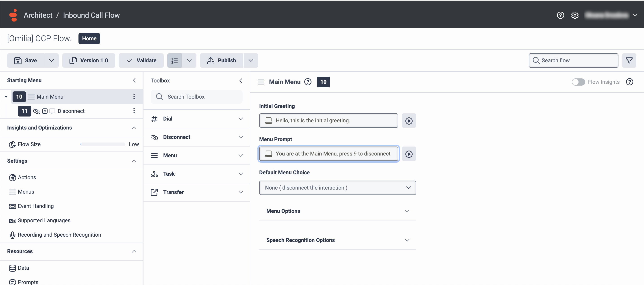Click the Search Toolbox field

click(196, 97)
